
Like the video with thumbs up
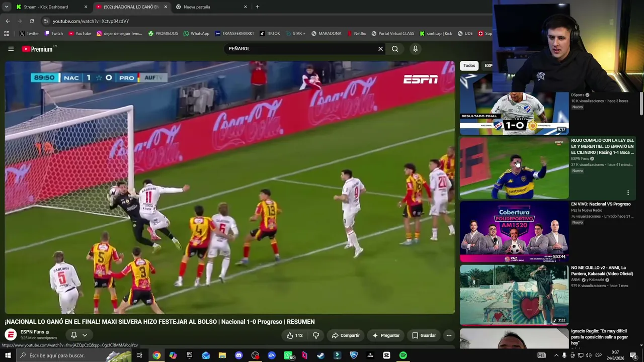pos(294,335)
